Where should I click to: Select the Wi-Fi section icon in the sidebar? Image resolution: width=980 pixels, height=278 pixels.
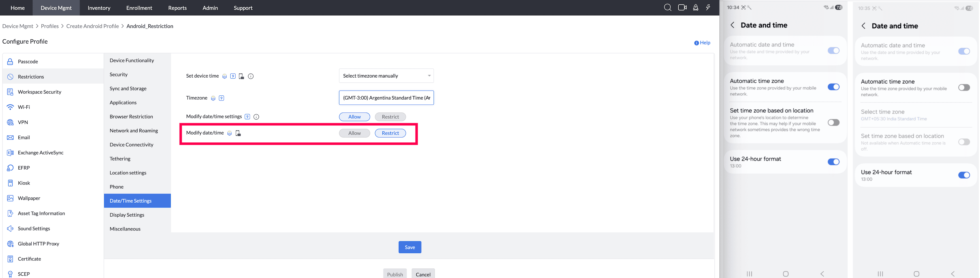coord(10,107)
